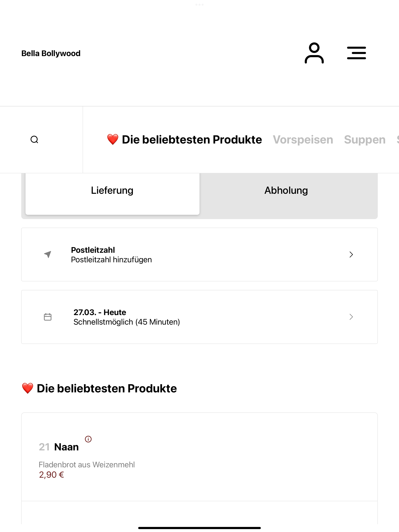399x532 pixels.
Task: Click the Bella Bollywood logo link
Action: coord(51,53)
